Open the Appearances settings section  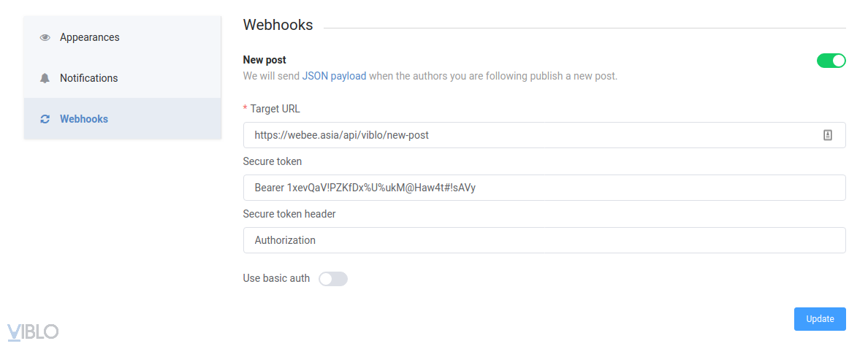pos(89,37)
